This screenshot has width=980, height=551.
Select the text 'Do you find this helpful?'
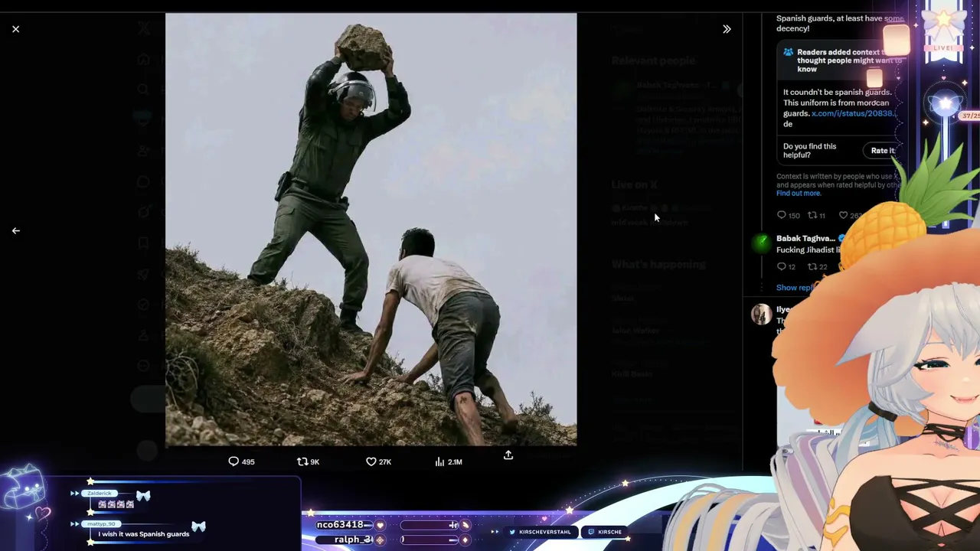tap(809, 151)
